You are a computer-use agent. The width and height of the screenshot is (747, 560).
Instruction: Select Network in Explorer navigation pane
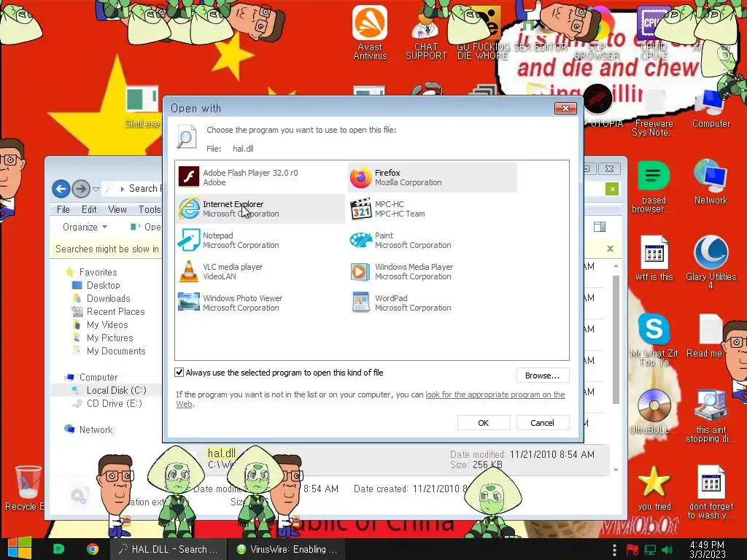[96, 429]
